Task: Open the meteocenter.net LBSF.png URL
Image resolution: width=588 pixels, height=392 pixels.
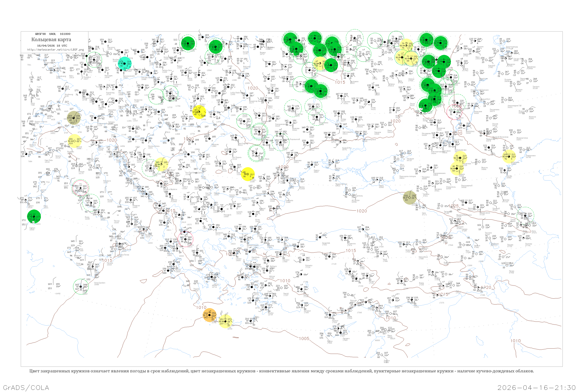Action: pos(55,50)
